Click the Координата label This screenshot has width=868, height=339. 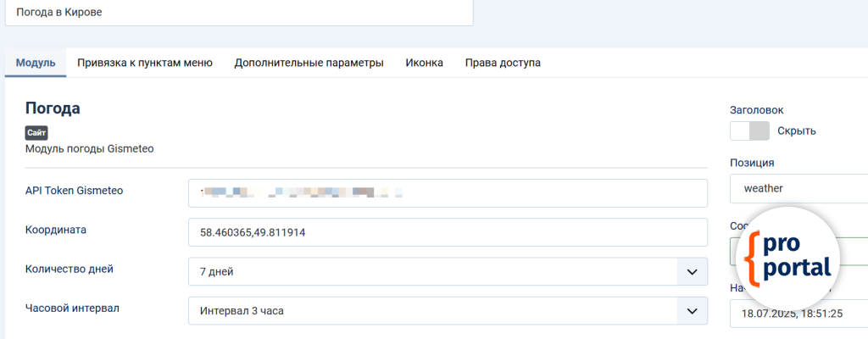[x=57, y=230]
